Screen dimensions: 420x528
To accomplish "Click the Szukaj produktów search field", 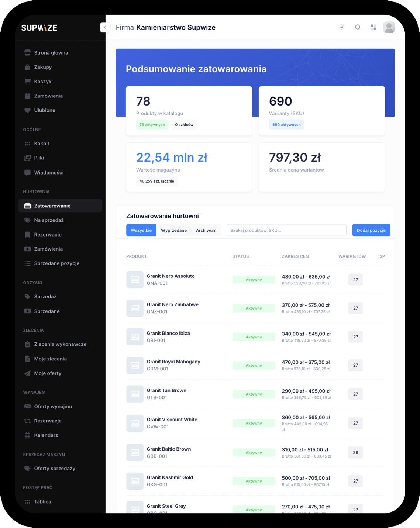I will click(286, 230).
